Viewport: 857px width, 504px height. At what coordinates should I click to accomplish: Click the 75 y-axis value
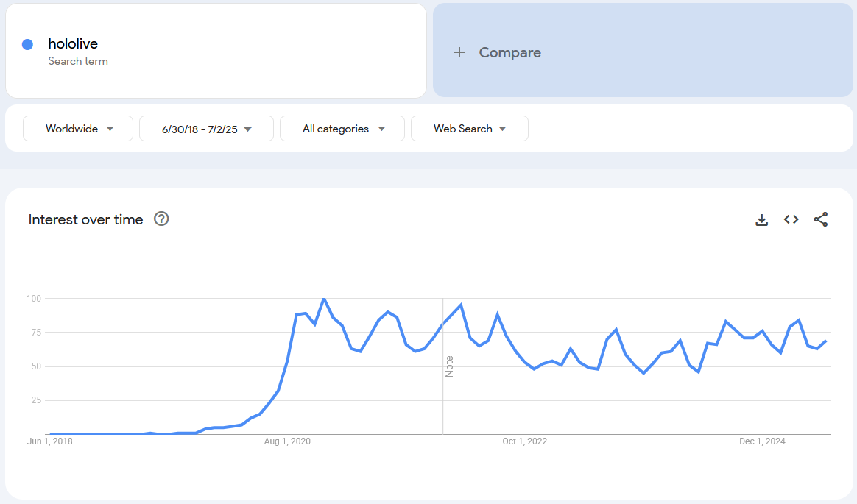(x=36, y=333)
